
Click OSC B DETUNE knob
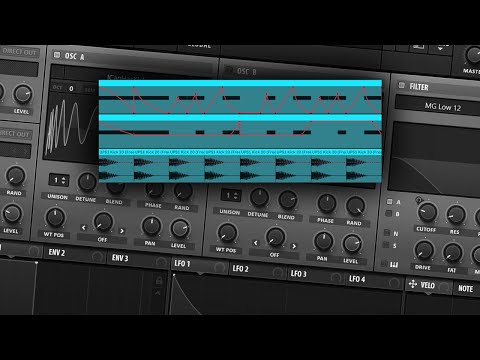(259, 197)
